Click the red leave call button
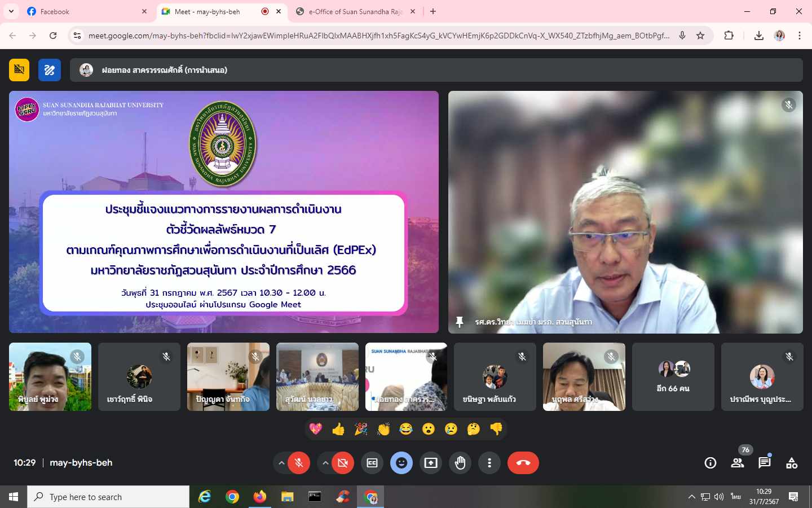 click(523, 463)
